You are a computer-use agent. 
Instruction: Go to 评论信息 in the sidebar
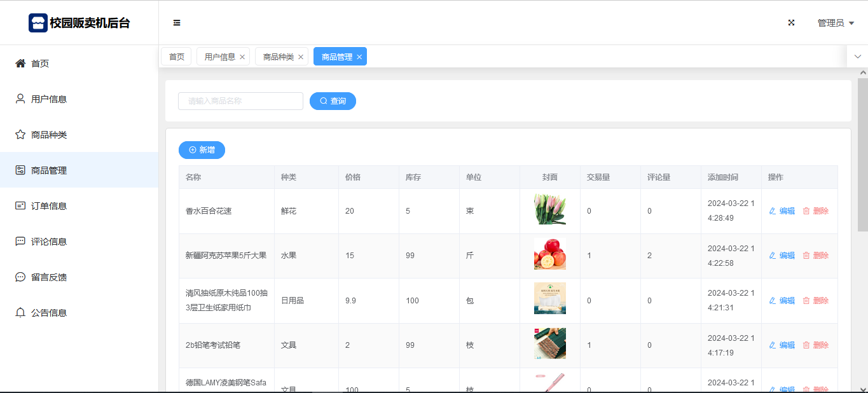click(48, 242)
